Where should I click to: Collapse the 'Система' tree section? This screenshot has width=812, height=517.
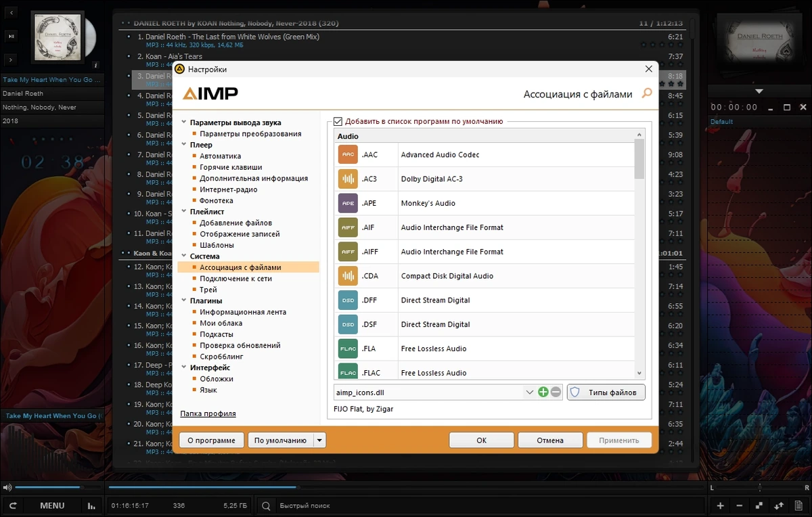click(184, 256)
